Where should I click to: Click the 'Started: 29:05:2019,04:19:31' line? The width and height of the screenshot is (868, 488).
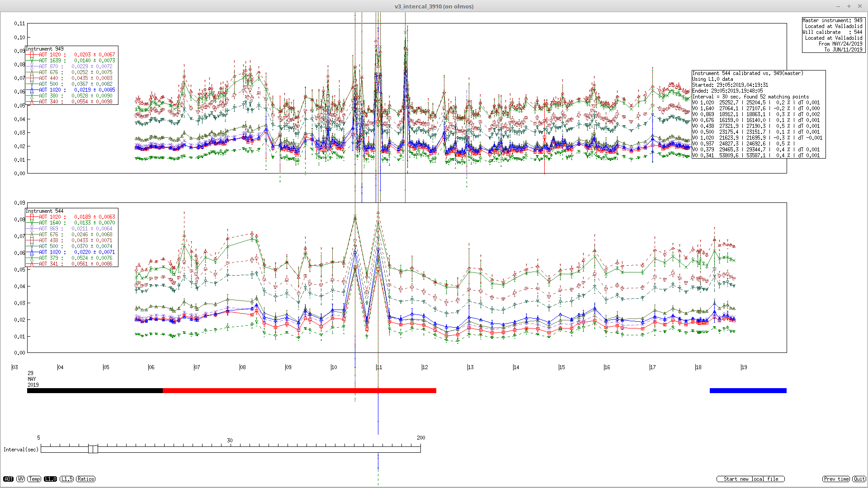point(730,85)
